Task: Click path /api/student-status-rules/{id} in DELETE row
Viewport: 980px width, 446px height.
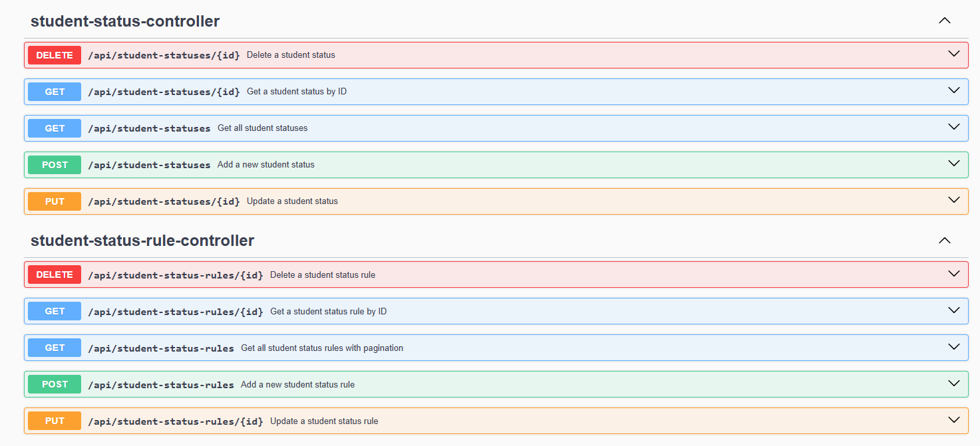Action: (x=176, y=275)
